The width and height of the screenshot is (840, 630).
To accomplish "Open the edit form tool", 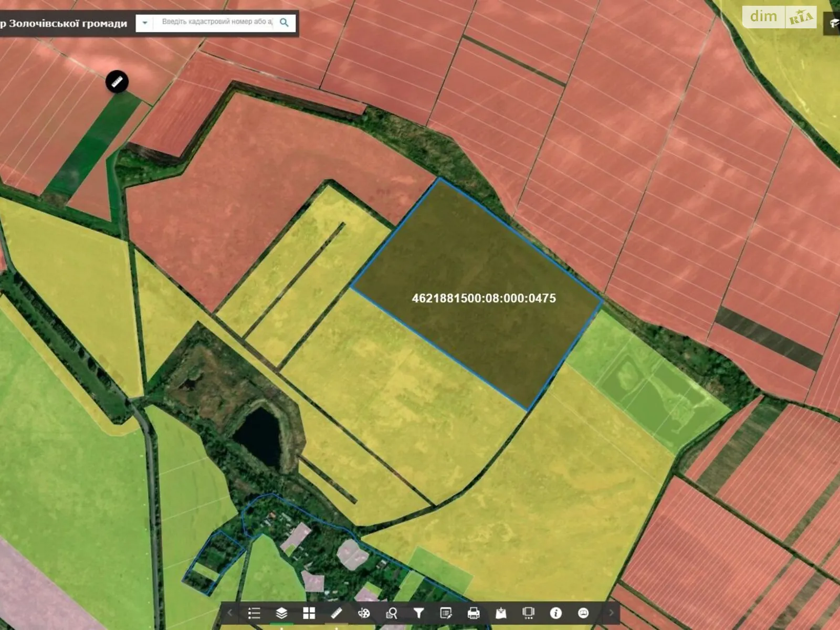I will 446,613.
